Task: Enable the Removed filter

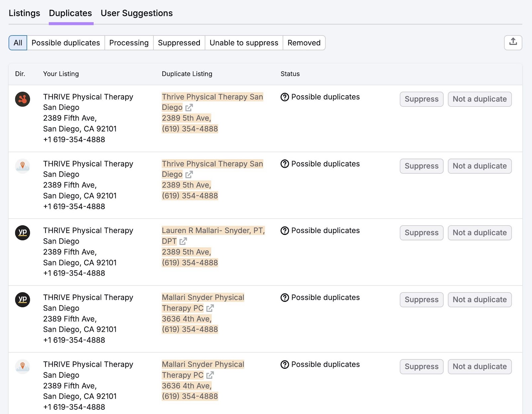Action: (304, 43)
